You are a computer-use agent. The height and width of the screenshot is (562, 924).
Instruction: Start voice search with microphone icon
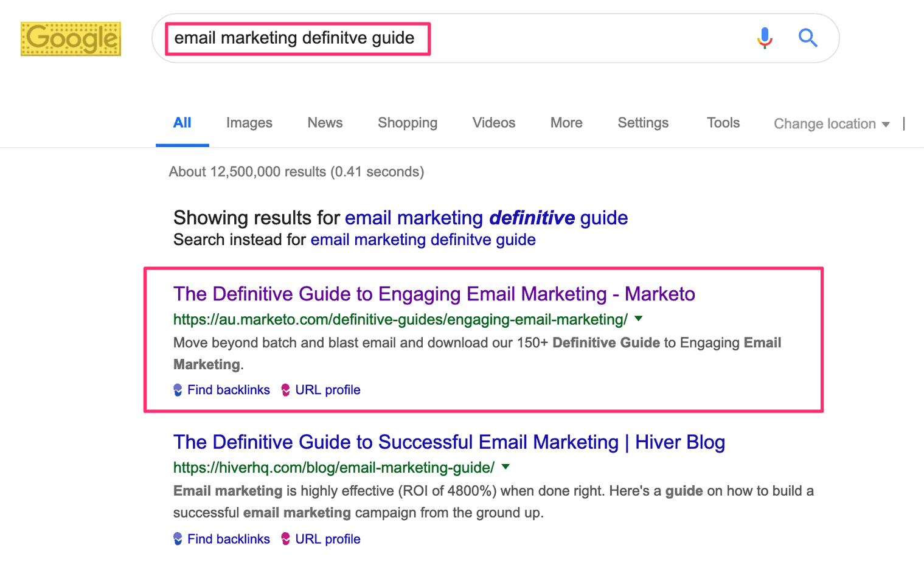click(x=765, y=38)
